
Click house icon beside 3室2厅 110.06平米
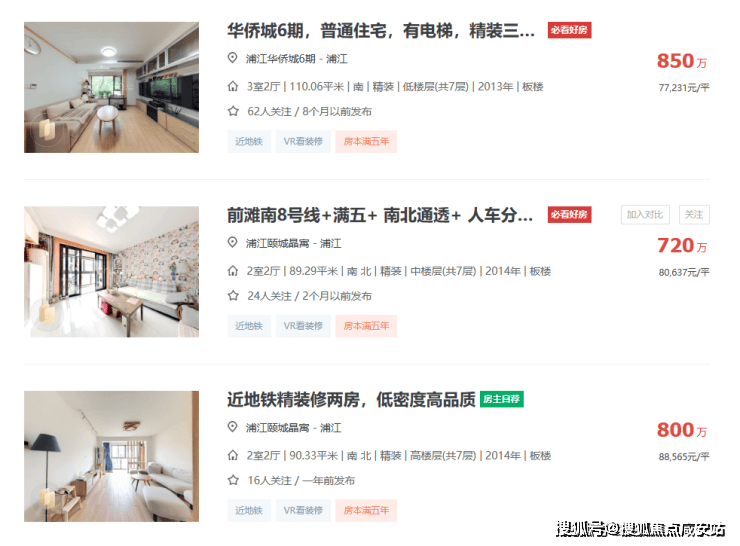pos(233,86)
